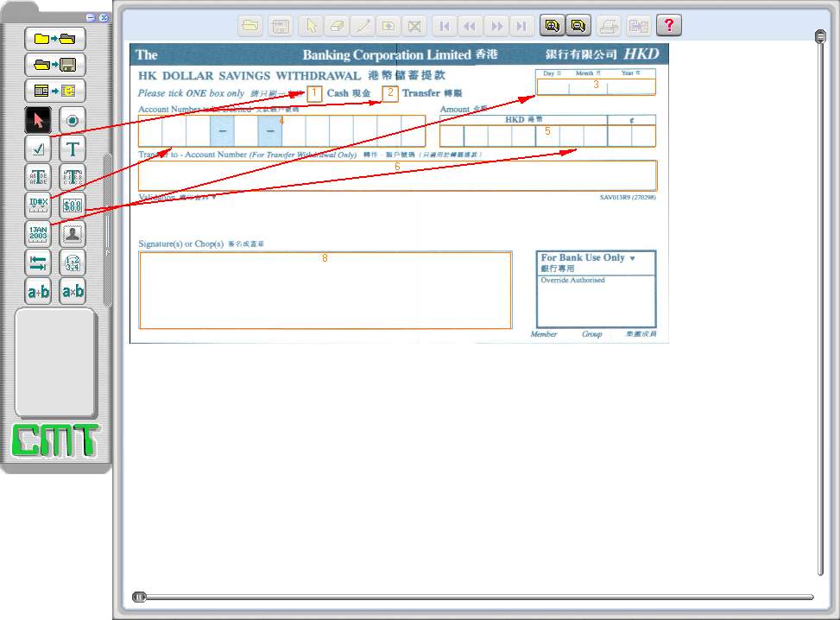Tick the Transfer box numbered 2
The image size is (840, 620).
point(390,93)
